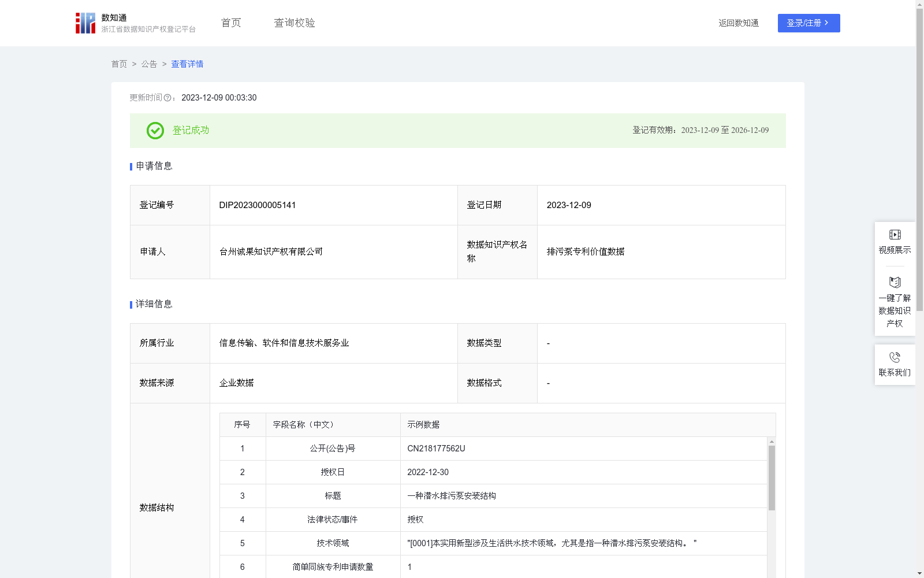The width and height of the screenshot is (924, 578).
Task: Click the 字段名称（中文） column header
Action: (333, 425)
